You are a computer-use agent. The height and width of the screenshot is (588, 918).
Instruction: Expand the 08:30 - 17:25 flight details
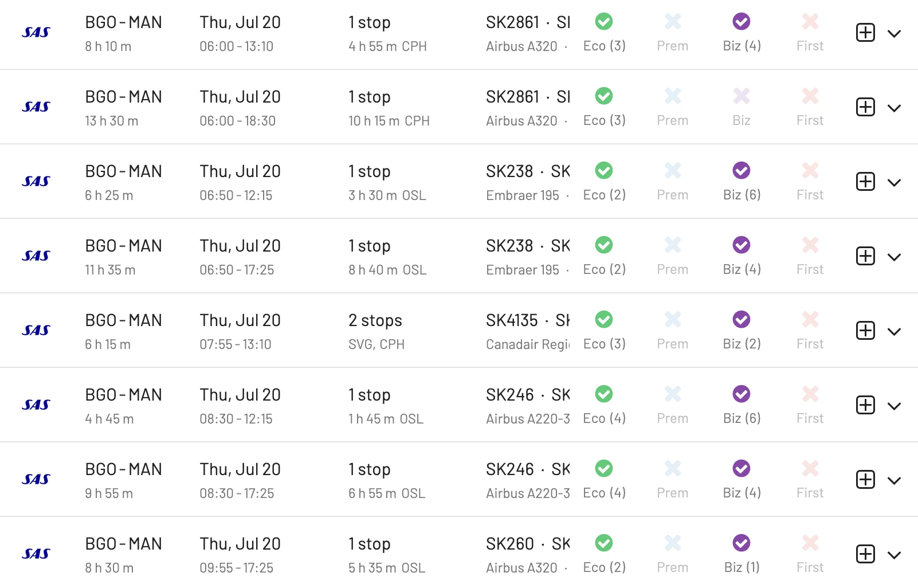pos(894,481)
